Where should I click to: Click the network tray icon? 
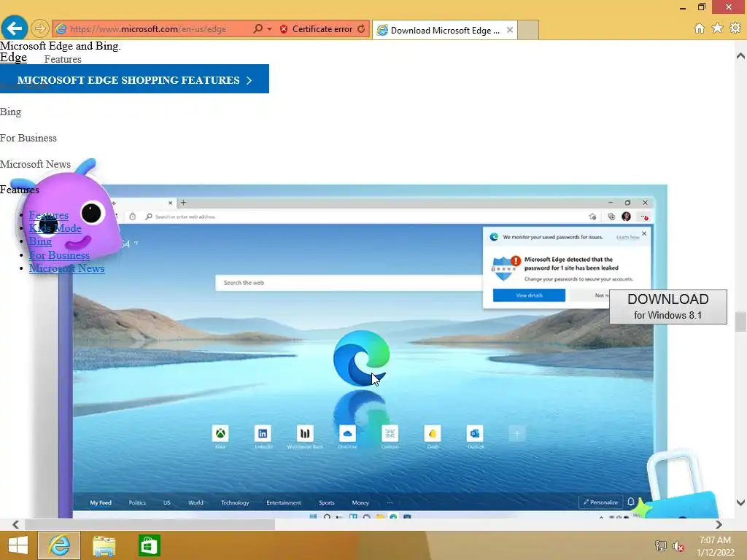(x=661, y=546)
